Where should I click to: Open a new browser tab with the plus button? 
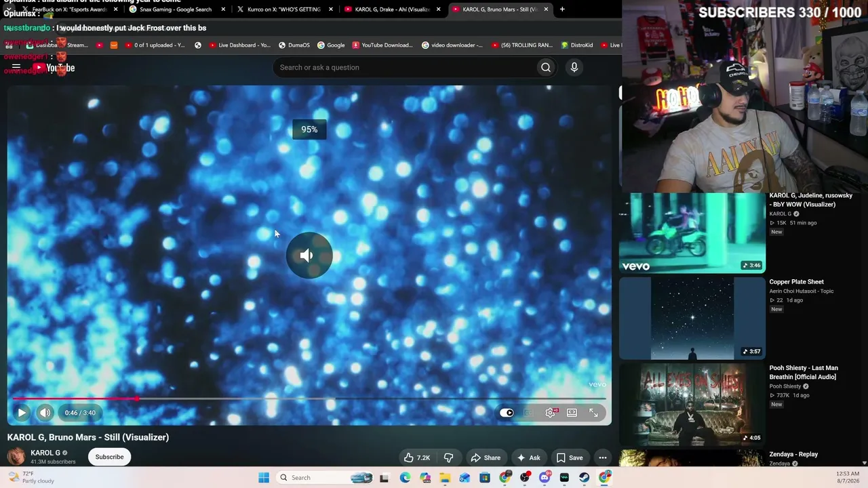coord(562,9)
